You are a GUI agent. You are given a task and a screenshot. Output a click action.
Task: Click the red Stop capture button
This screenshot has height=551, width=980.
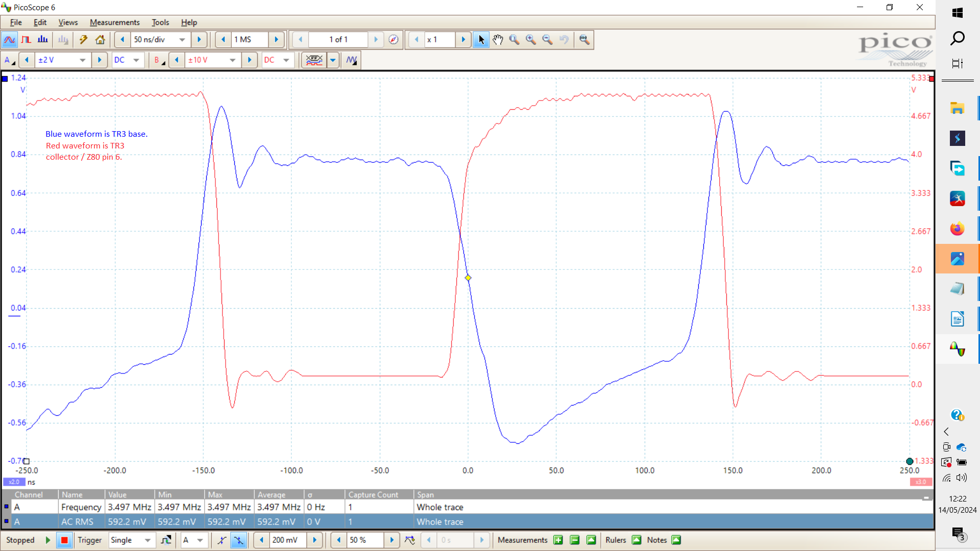(64, 540)
